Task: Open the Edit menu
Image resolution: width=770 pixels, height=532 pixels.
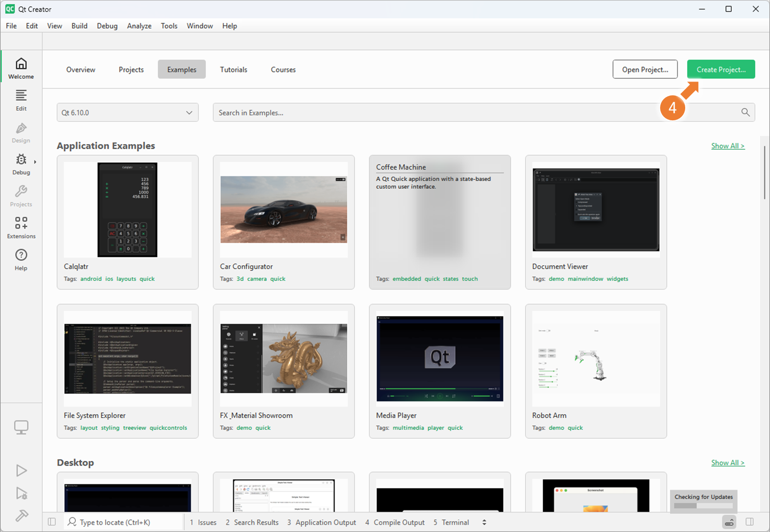Action: point(32,26)
